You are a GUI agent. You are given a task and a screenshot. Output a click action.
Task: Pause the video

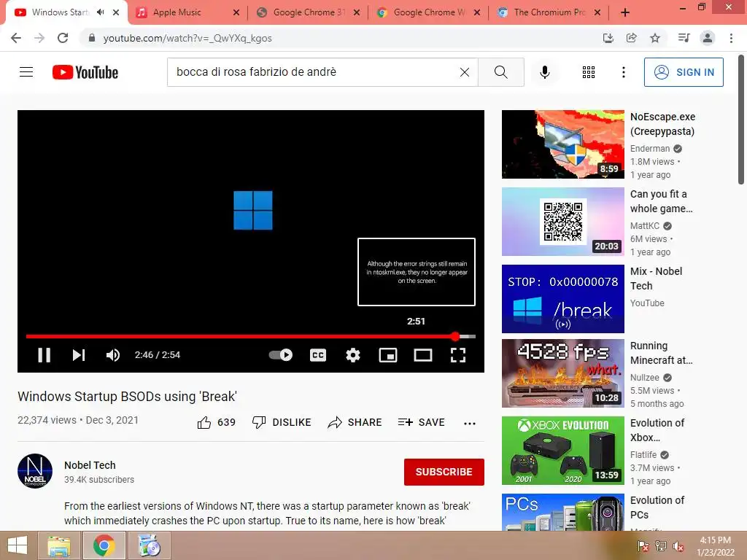[x=44, y=355]
